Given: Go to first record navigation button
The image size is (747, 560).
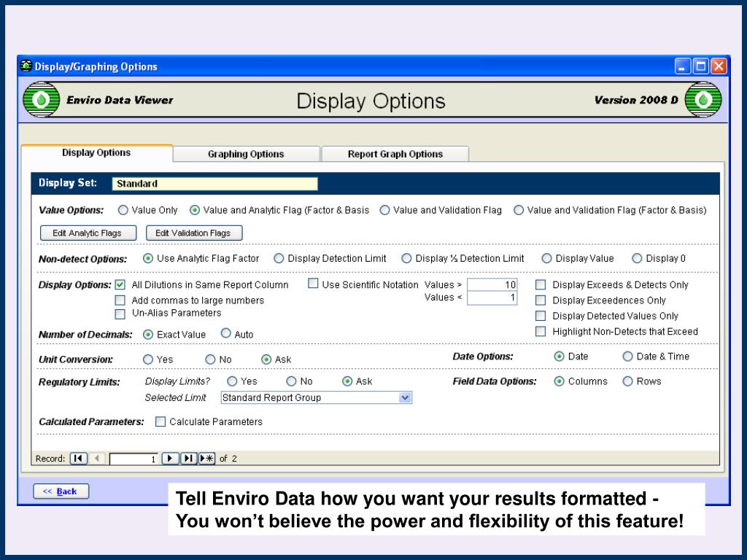Looking at the screenshot, I should [x=78, y=459].
